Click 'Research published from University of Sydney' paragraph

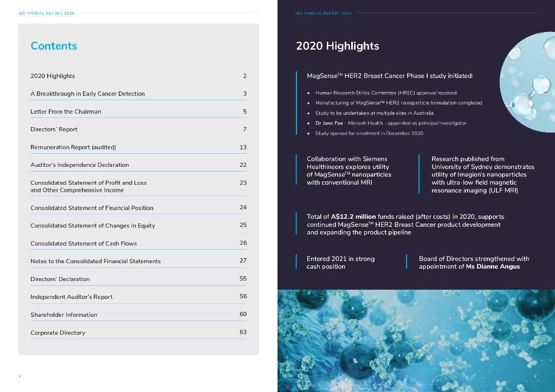click(483, 175)
